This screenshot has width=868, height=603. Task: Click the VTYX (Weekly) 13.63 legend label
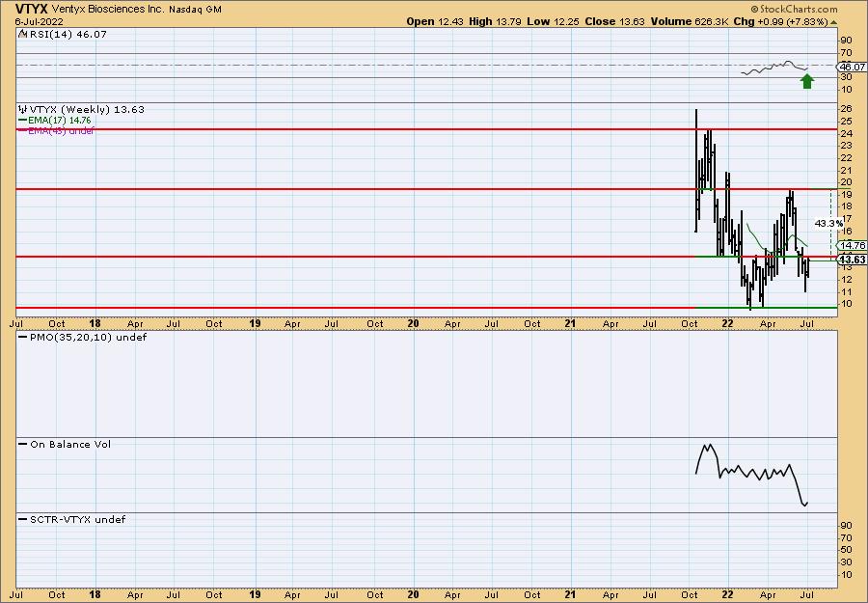(x=87, y=109)
